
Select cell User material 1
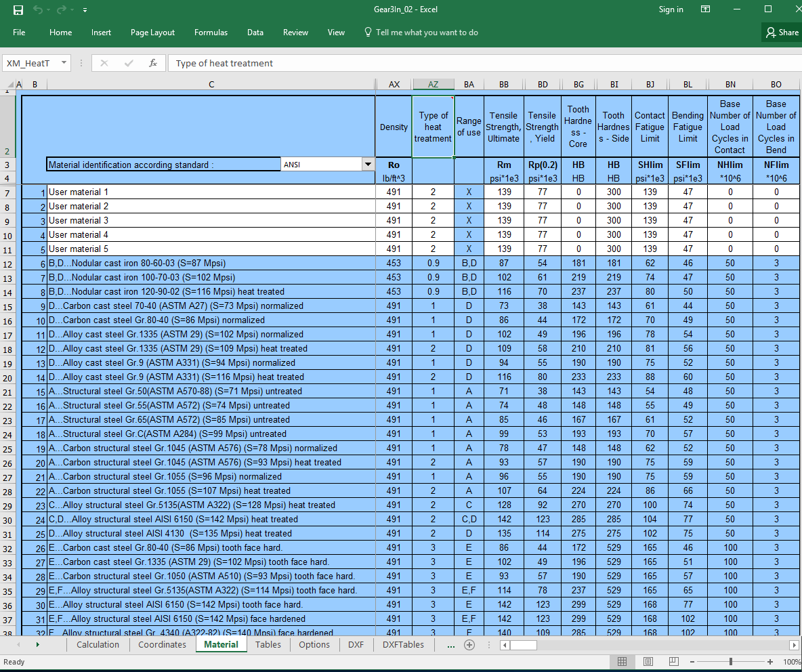[x=211, y=192]
